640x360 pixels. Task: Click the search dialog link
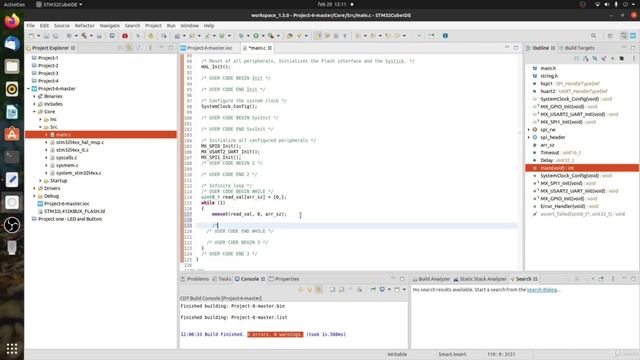(x=542, y=290)
